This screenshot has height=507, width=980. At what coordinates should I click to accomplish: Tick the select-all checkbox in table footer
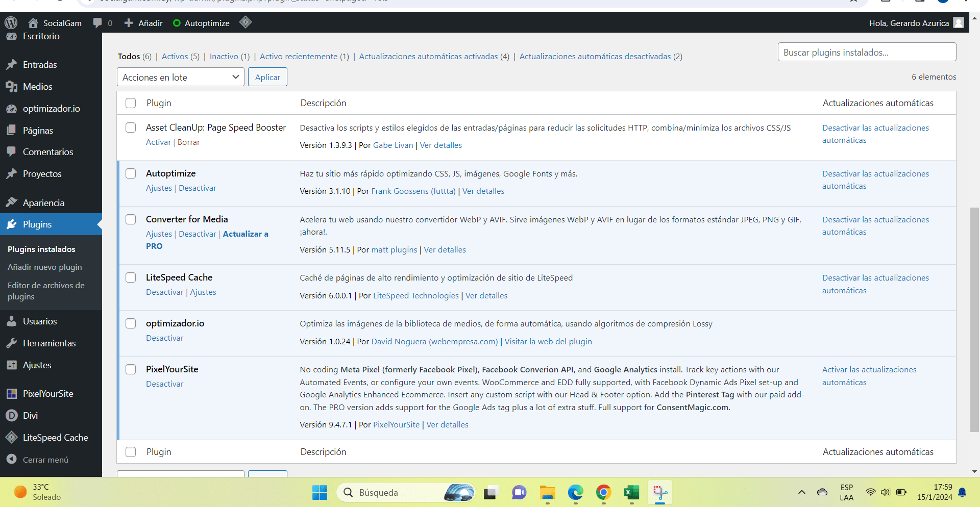coord(131,452)
